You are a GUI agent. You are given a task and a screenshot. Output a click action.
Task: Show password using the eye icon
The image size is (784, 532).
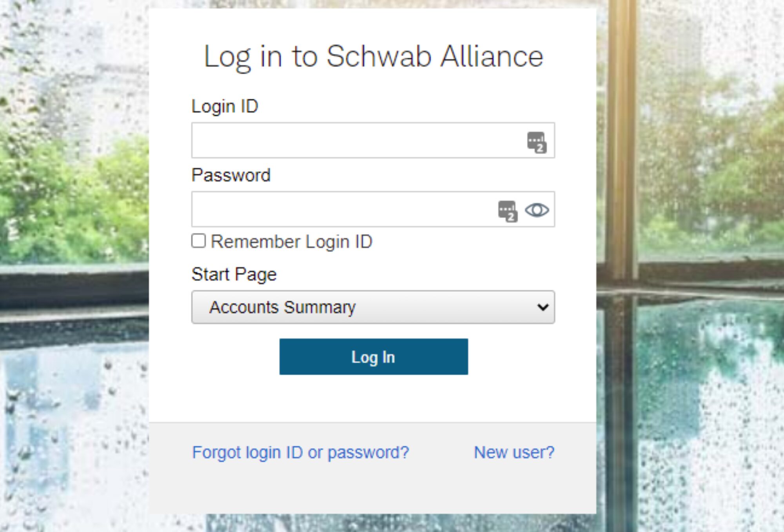click(x=537, y=210)
